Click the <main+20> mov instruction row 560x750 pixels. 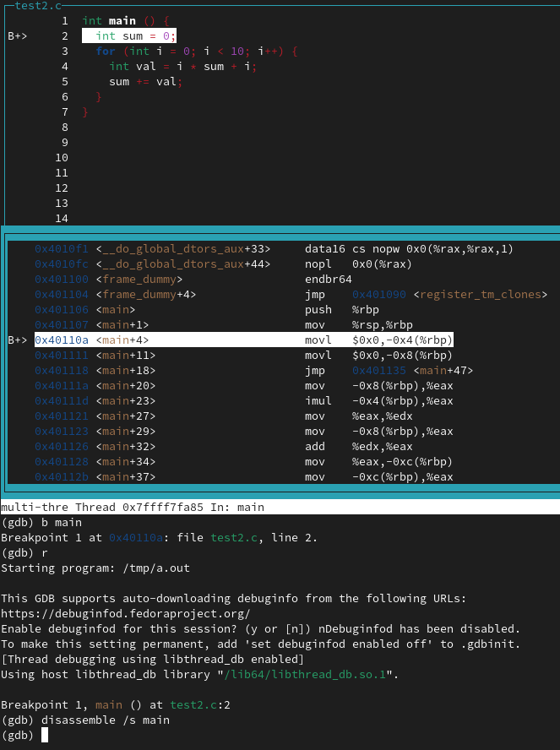243,386
